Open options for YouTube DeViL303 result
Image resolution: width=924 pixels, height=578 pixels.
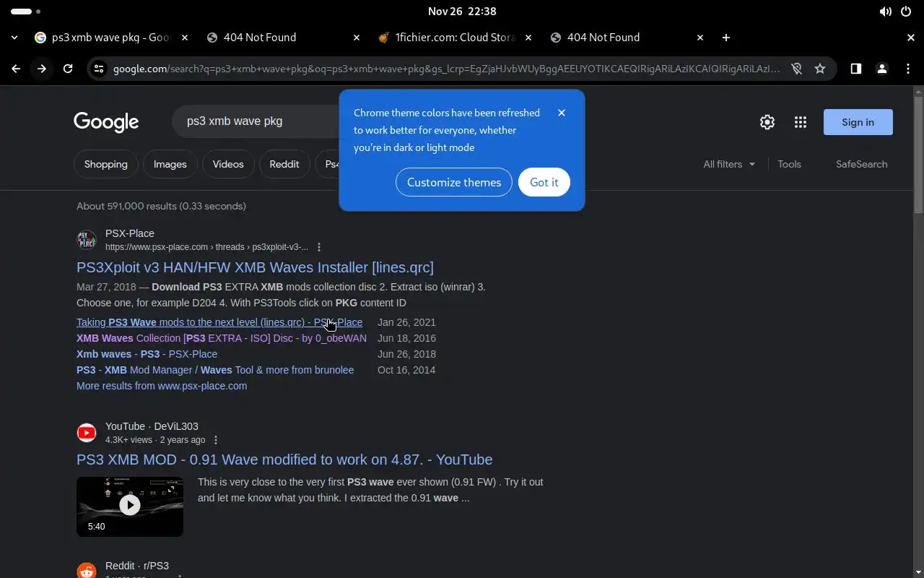point(215,440)
